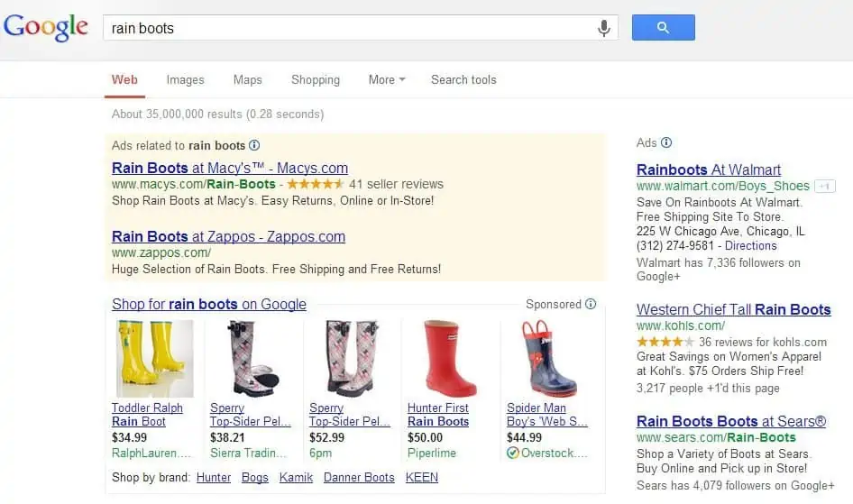Click the yellow Ralph Lauren rain boot image
Viewport: 853px width, 504px height.
pyautogui.click(x=152, y=358)
